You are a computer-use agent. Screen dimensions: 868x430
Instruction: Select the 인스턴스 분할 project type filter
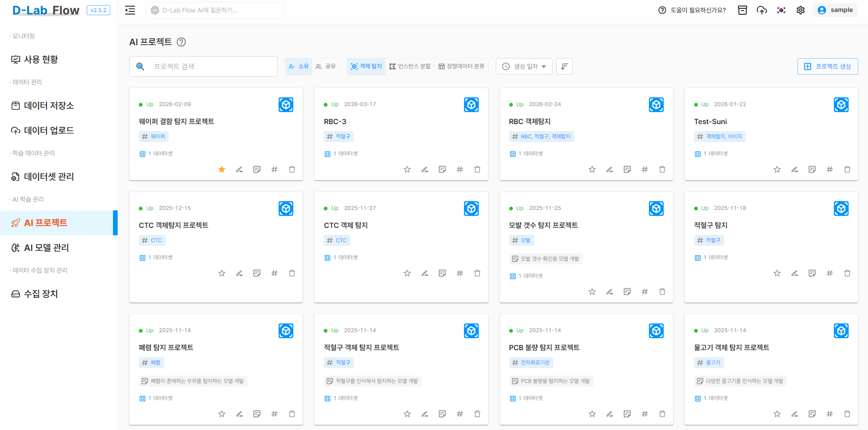pos(410,66)
